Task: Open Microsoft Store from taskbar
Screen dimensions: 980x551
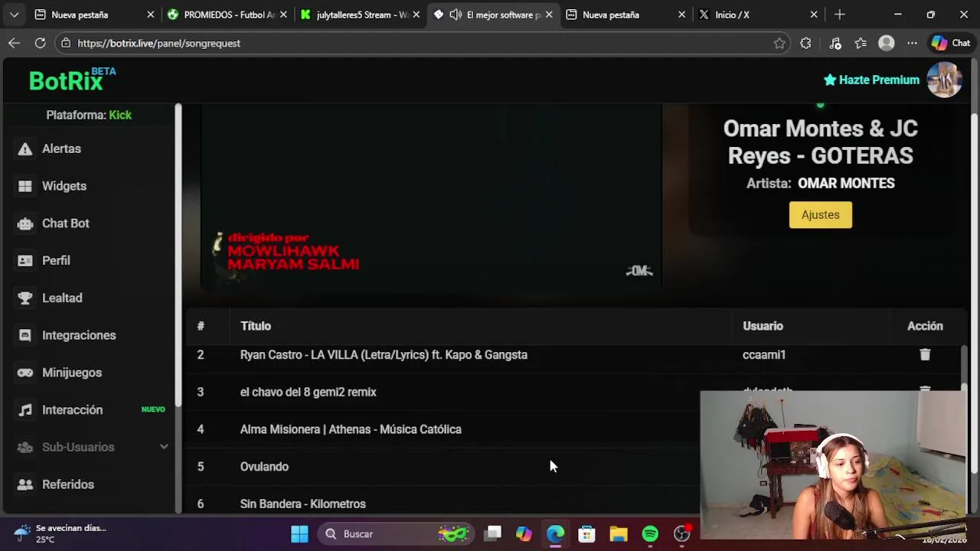Action: tap(586, 534)
